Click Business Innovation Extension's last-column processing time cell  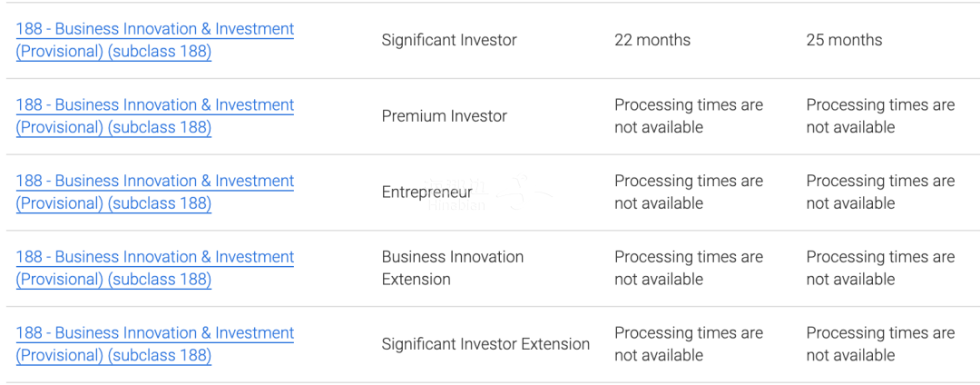click(x=880, y=269)
